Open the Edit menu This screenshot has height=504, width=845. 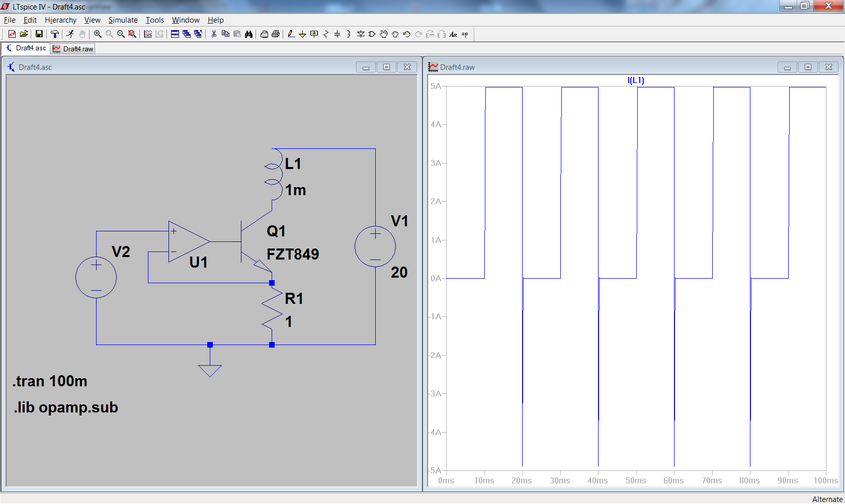[x=30, y=20]
